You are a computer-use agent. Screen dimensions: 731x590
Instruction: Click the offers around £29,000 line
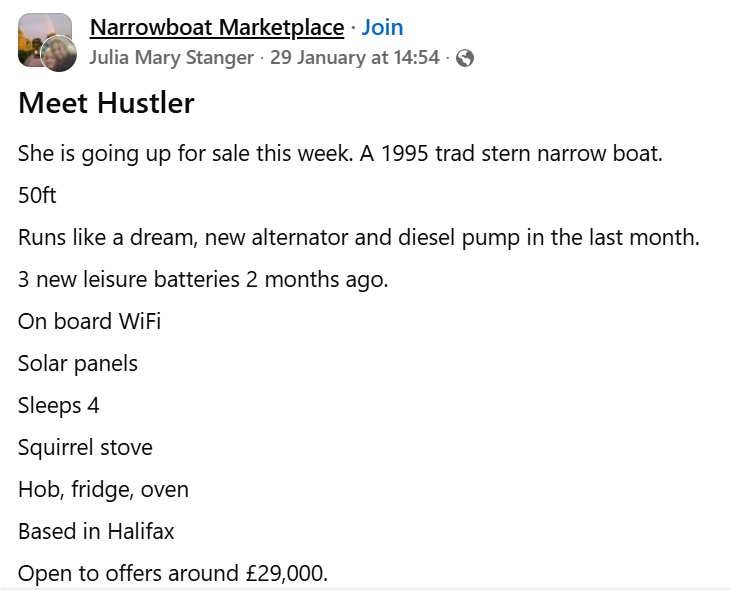pos(173,574)
